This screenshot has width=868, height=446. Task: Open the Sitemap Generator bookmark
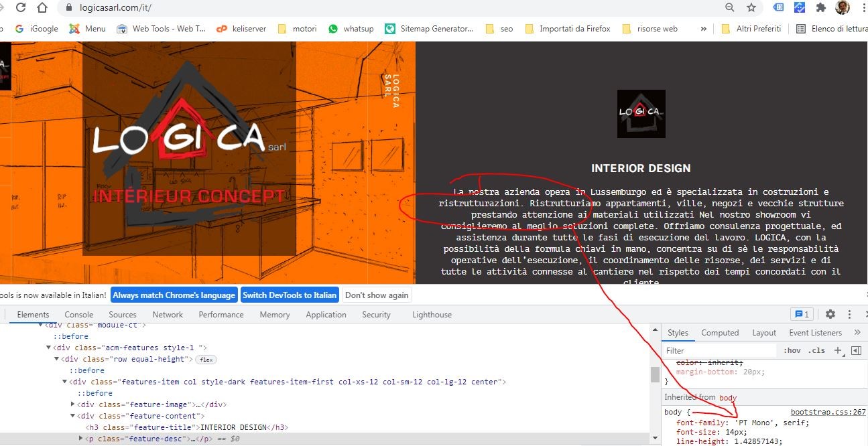[x=429, y=29]
